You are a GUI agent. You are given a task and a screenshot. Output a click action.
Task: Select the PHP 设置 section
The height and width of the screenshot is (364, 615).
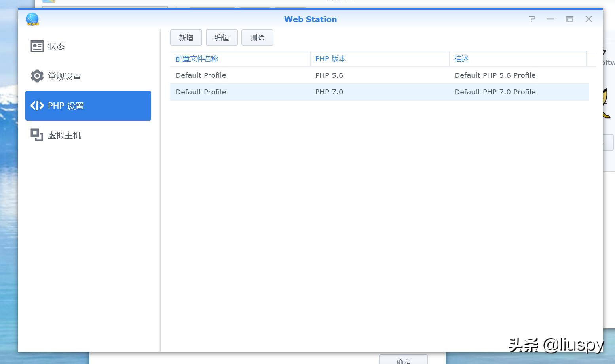(88, 106)
